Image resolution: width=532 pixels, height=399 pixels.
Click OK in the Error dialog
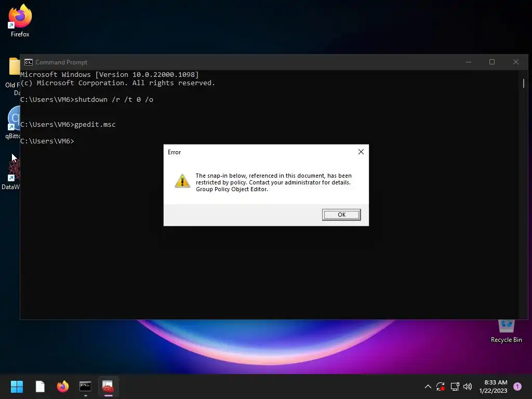point(341,215)
